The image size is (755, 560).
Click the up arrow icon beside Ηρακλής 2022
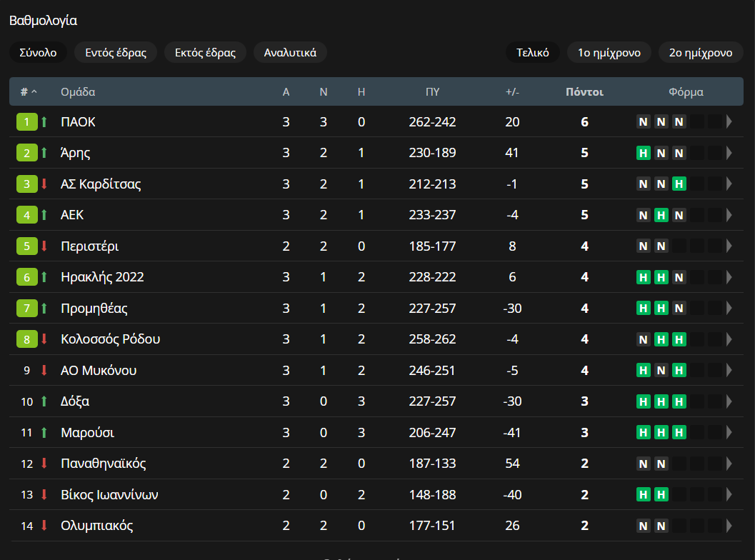pyautogui.click(x=44, y=277)
